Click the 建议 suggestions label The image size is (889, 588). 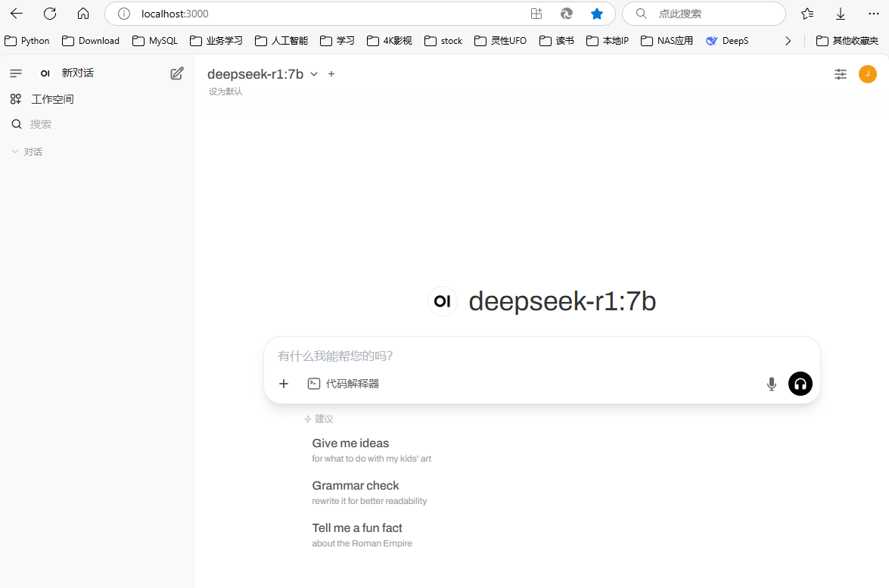[x=319, y=419]
